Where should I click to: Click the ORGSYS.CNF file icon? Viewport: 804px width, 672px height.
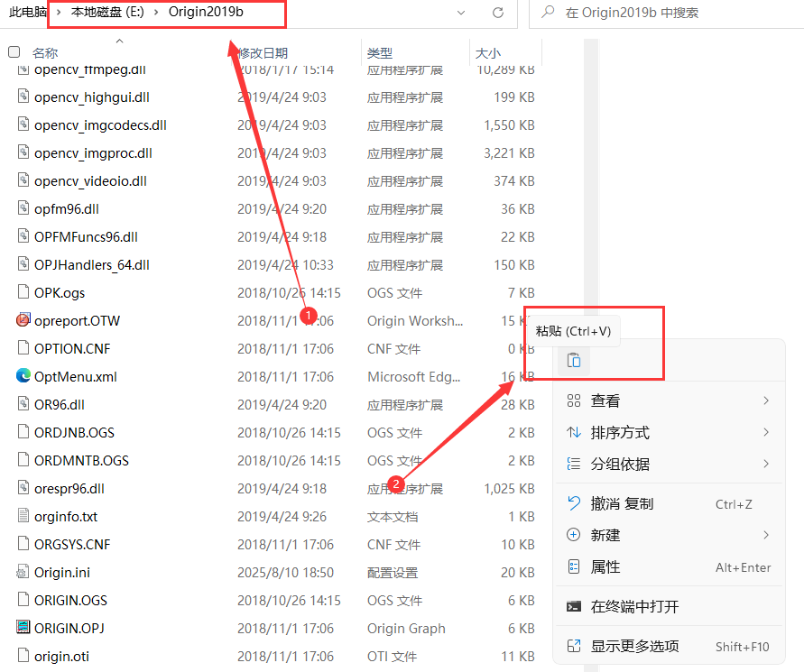23,543
